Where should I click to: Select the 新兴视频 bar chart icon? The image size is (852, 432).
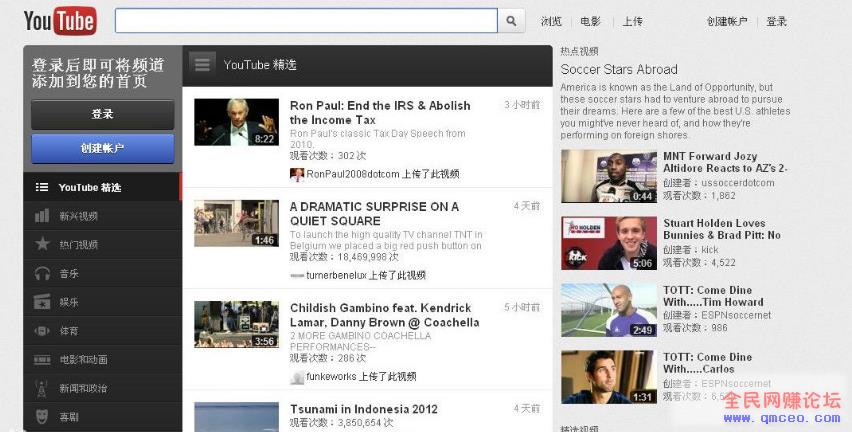tap(42, 216)
